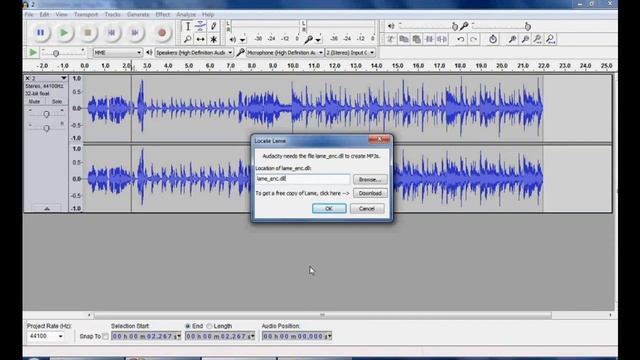Enable the Snap To checkbox
Image resolution: width=640 pixels, height=360 pixels.
tap(105, 336)
